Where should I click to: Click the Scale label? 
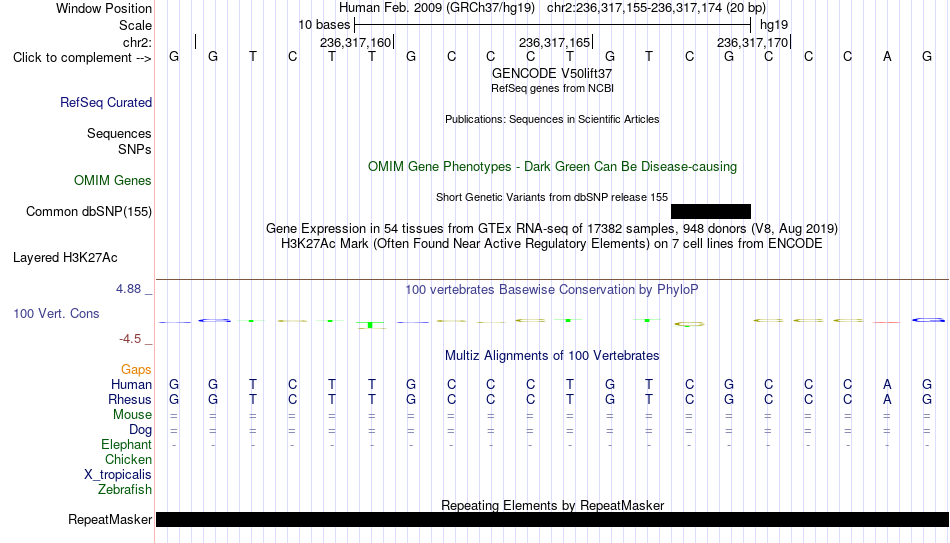(x=136, y=25)
